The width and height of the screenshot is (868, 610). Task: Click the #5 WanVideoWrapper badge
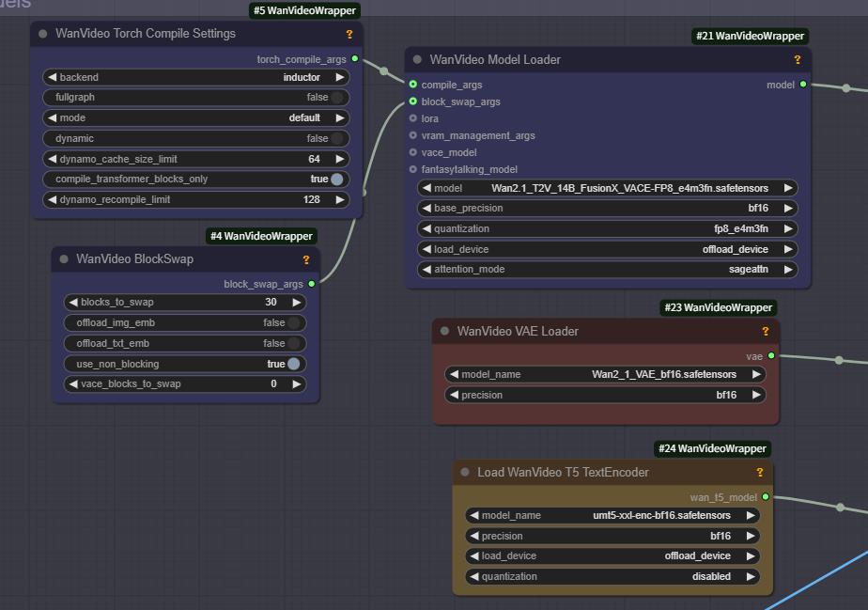[305, 10]
